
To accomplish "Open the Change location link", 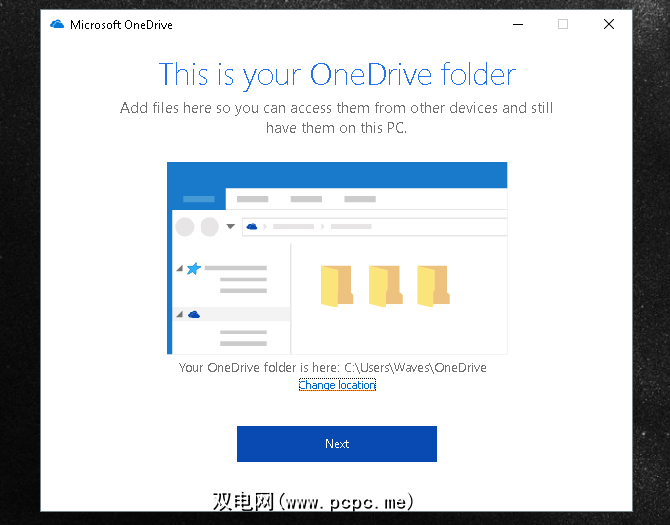I will click(337, 385).
